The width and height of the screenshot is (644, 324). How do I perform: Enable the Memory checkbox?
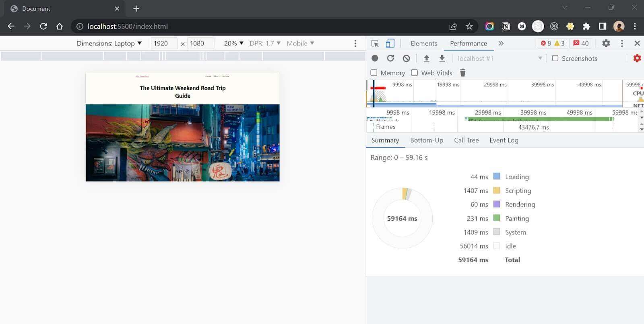click(x=374, y=73)
